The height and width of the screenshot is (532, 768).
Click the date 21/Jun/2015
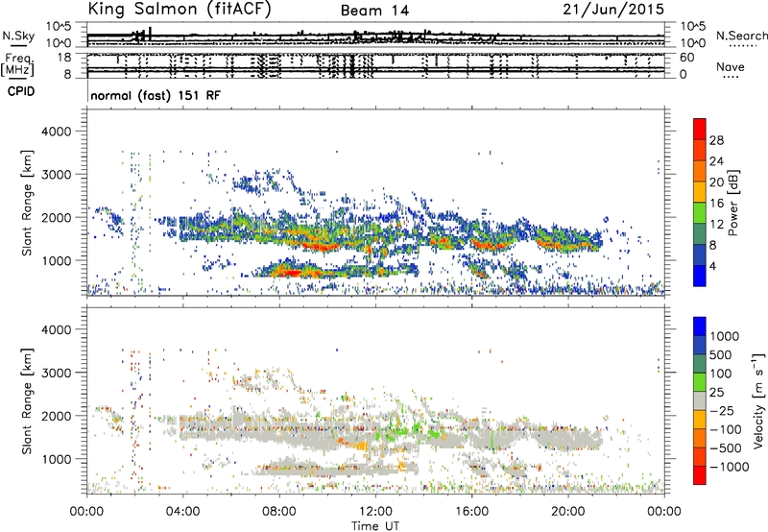click(613, 9)
